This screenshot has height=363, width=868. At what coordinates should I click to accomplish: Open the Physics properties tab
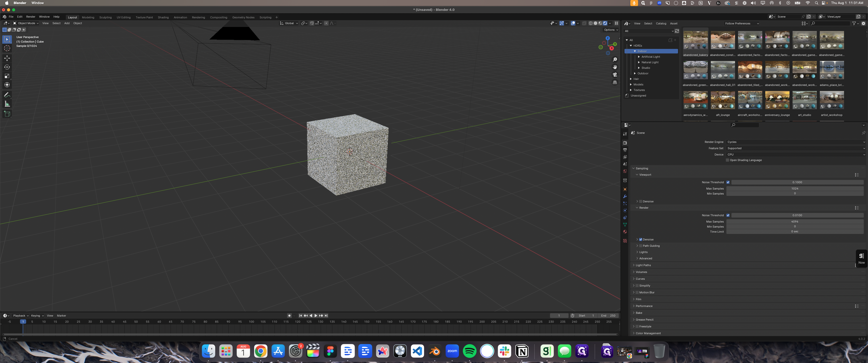(625, 210)
